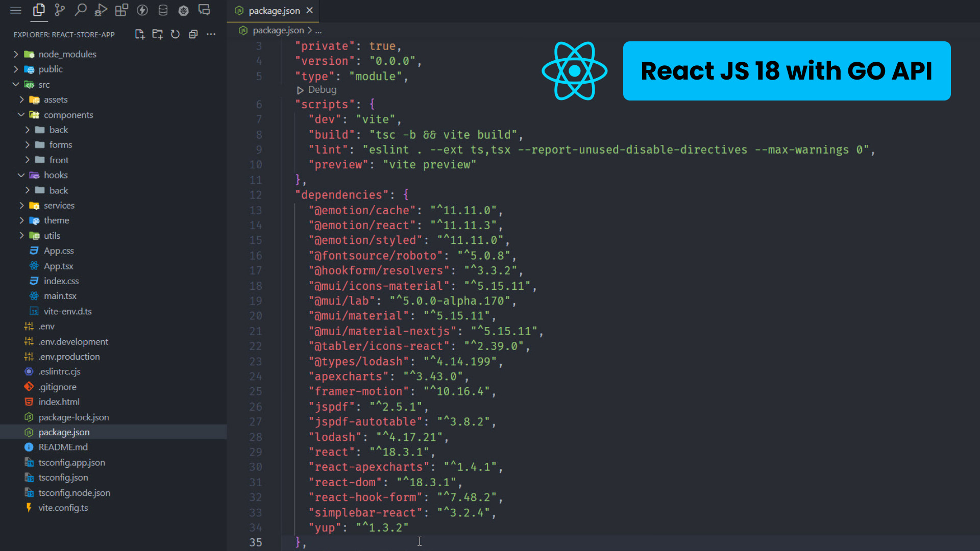Image resolution: width=980 pixels, height=551 pixels.
Task: Open main.tsx file
Action: (x=60, y=296)
